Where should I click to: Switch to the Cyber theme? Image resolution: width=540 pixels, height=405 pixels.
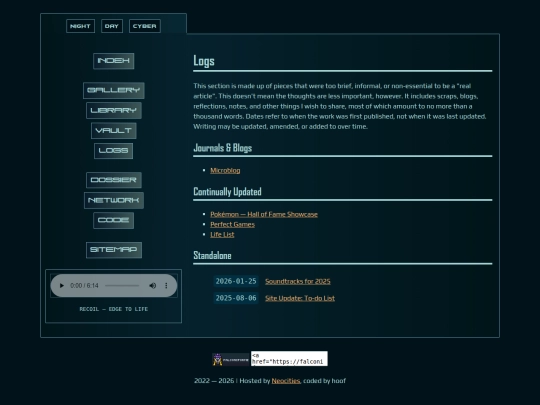tap(145, 26)
